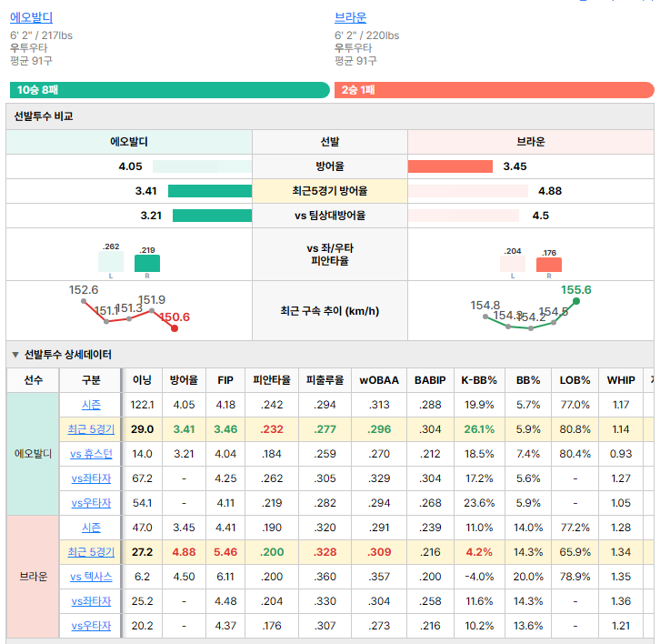Click the 피안타율 column header
This screenshot has width=660, height=644.
tap(272, 380)
